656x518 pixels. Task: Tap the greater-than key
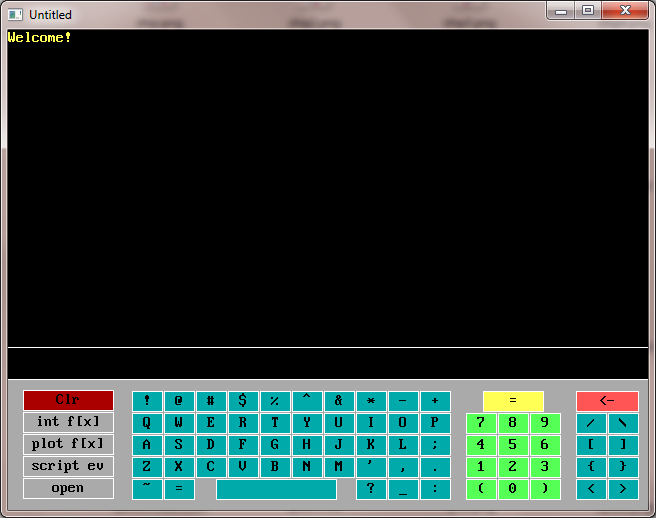coord(623,490)
